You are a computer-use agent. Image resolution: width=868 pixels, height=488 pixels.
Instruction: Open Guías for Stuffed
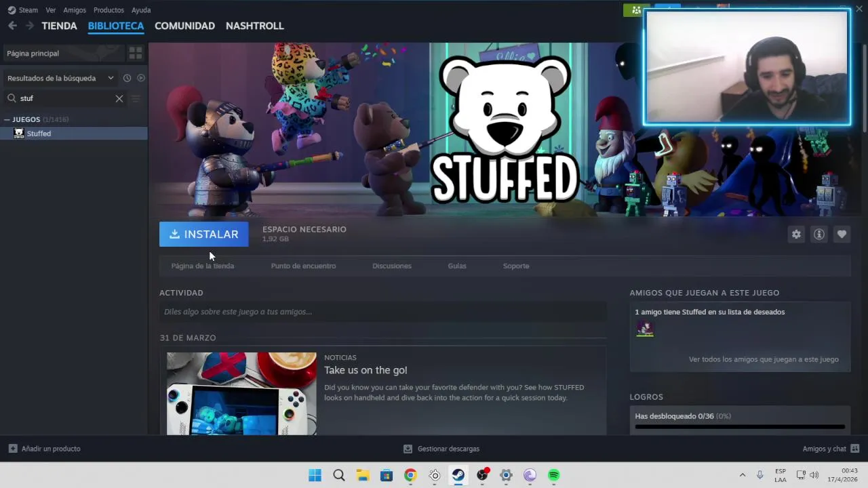[457, 266]
